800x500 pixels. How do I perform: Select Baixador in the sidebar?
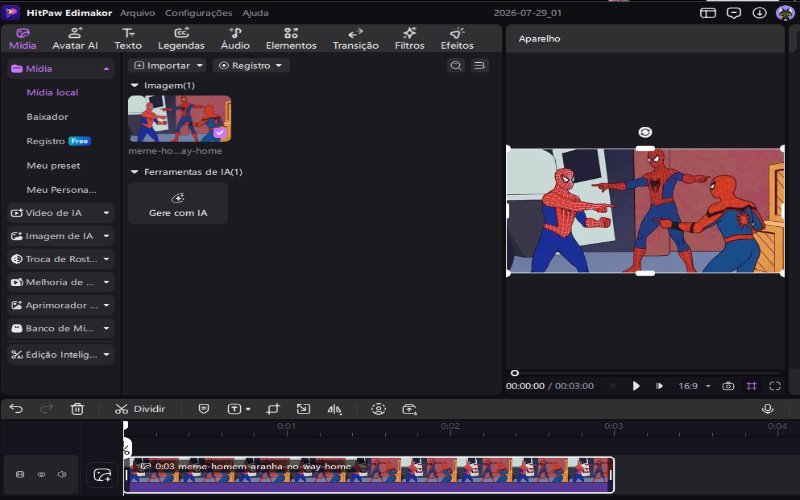pos(47,117)
